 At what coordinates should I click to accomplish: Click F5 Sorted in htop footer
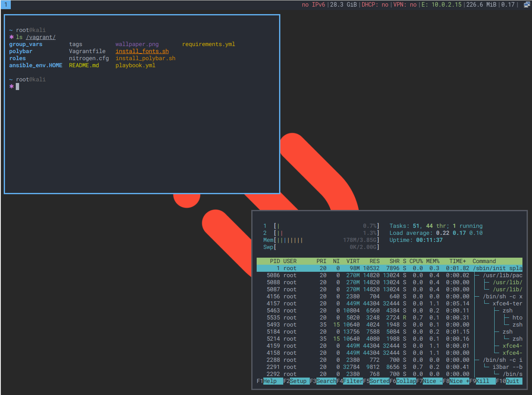pos(376,381)
